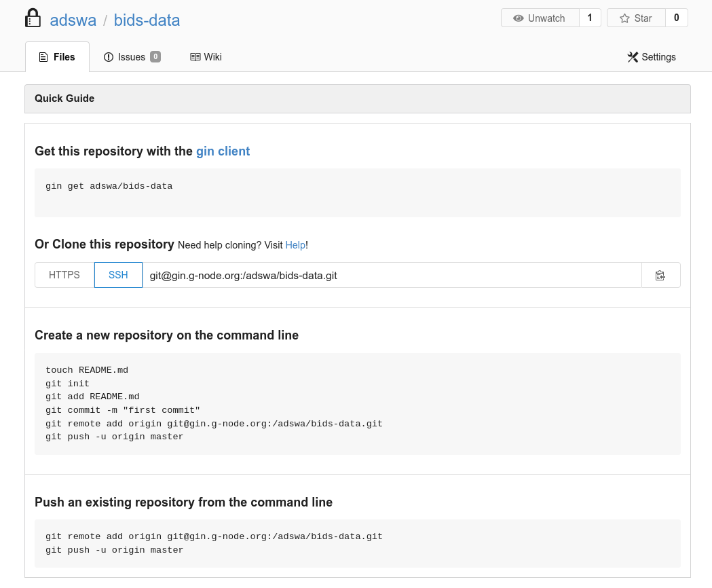Click the Files document icon
This screenshot has width=712, height=588.
(x=44, y=57)
